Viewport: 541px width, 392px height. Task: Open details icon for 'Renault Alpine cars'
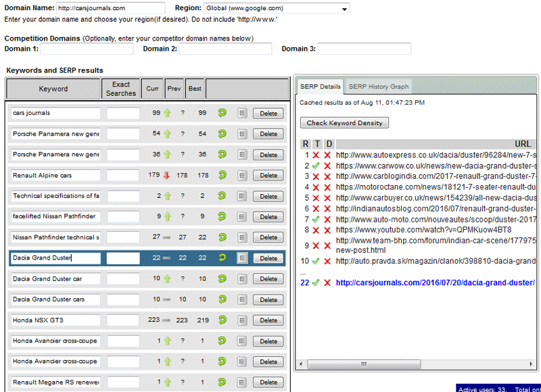[242, 175]
